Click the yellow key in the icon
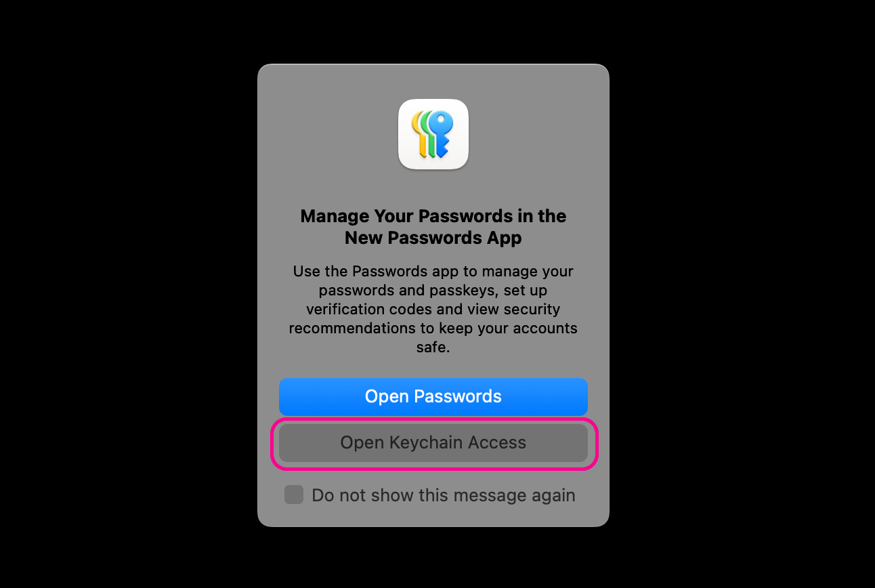This screenshot has height=588, width=875. coord(419,134)
